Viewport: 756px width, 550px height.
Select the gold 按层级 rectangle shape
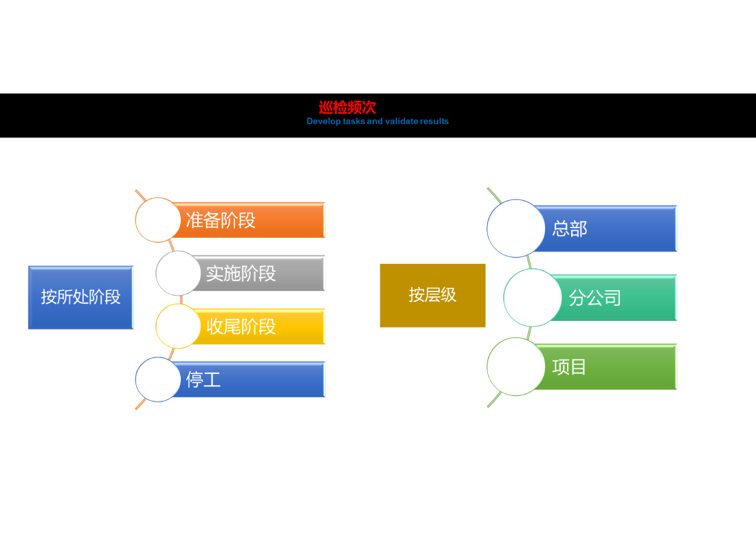coord(432,295)
